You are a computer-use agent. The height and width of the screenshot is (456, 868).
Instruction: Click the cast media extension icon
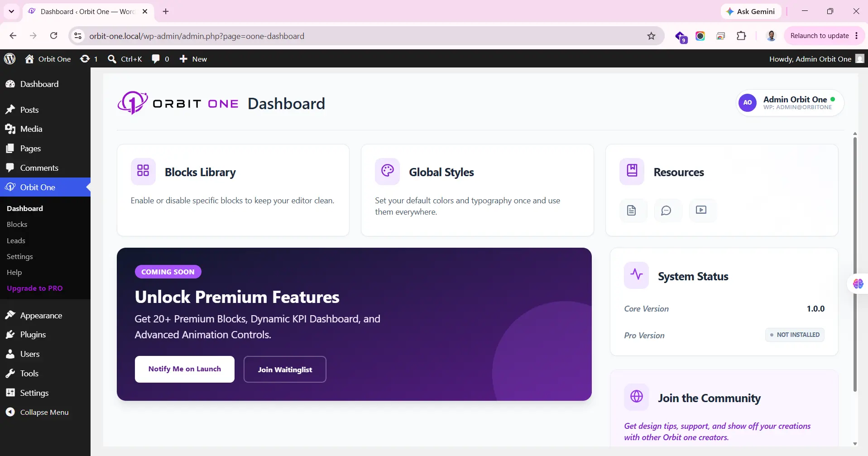[721, 36]
